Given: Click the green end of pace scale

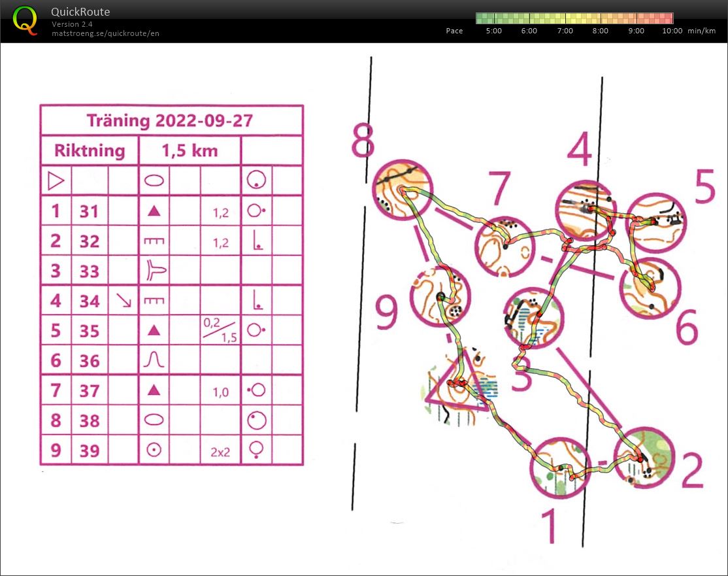Looking at the screenshot, I should pyautogui.click(x=480, y=18).
